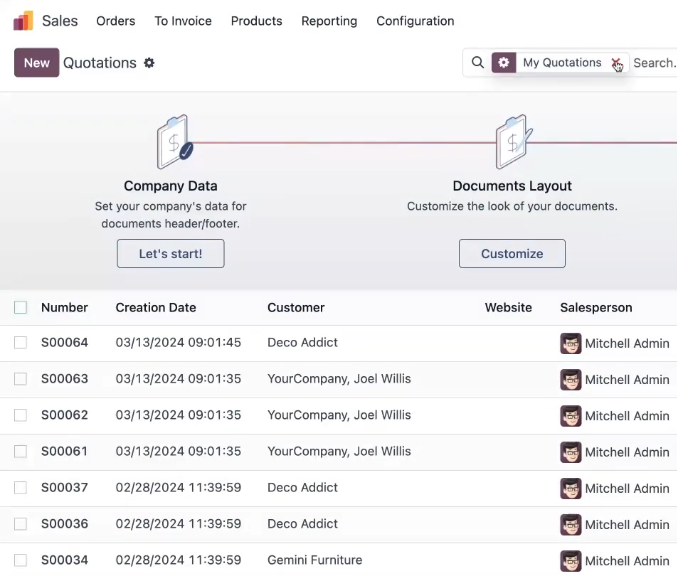Click the Let's start! button
The image size is (677, 576).
click(x=171, y=253)
